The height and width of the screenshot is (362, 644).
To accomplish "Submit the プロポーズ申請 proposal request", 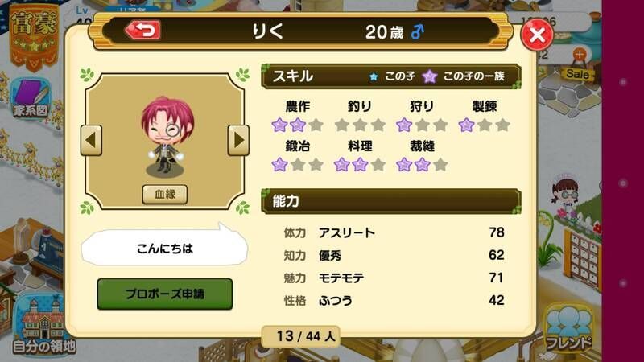I will coord(165,294).
